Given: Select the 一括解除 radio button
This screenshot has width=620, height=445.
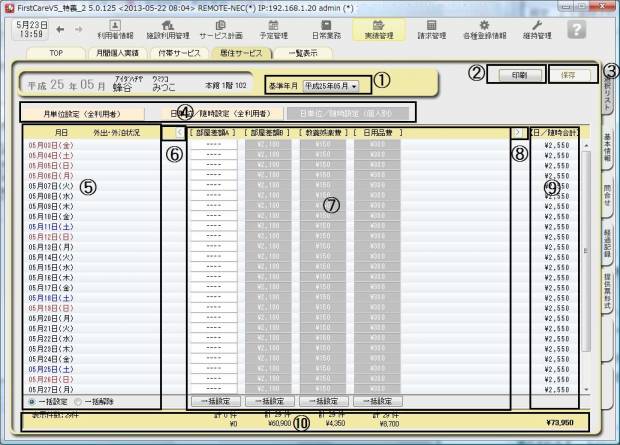Looking at the screenshot, I should tap(76, 400).
